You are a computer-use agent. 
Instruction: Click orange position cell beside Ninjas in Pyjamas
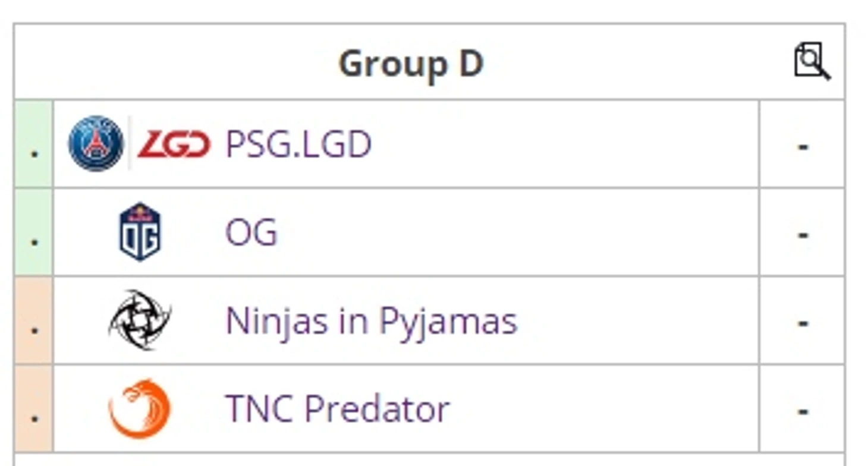(34, 321)
